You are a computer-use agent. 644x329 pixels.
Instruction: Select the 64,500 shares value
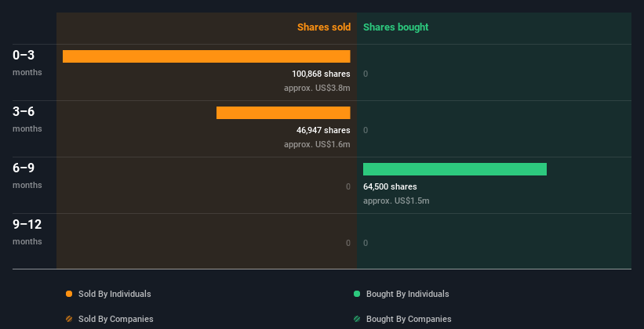(390, 186)
